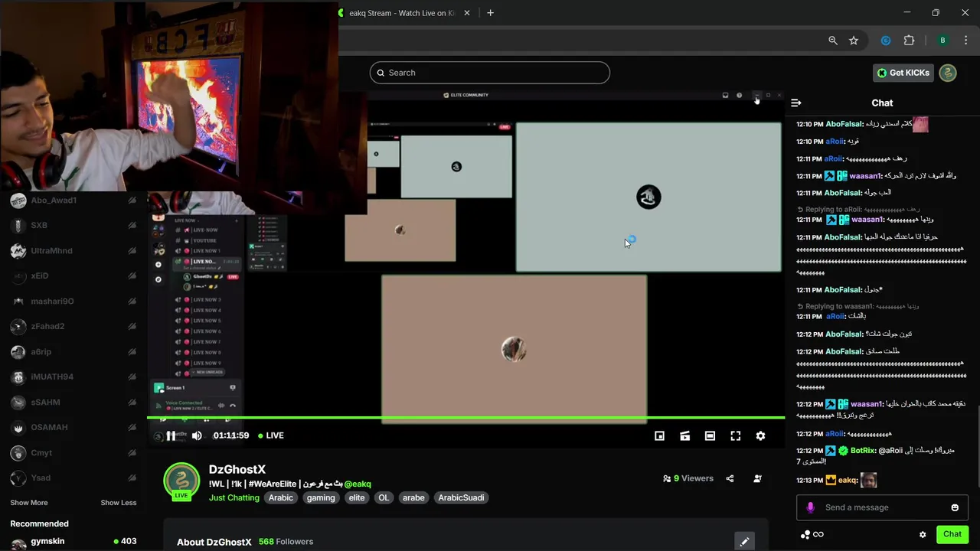
Task: Click the blue extension icon in toolbar
Action: (886, 41)
